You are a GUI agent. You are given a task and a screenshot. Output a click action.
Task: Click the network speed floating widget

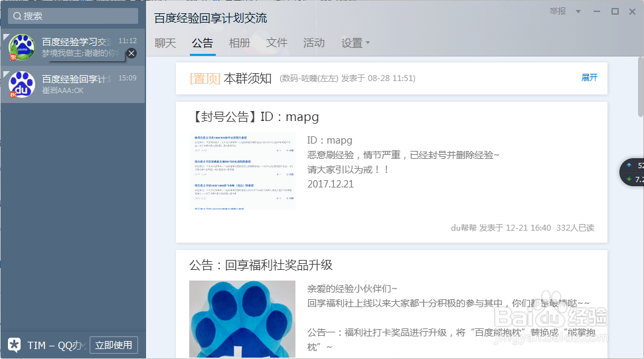(633, 172)
